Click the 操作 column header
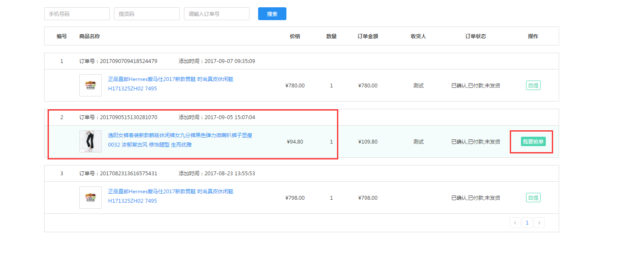Screen dimensions: 644x258 (x=533, y=36)
